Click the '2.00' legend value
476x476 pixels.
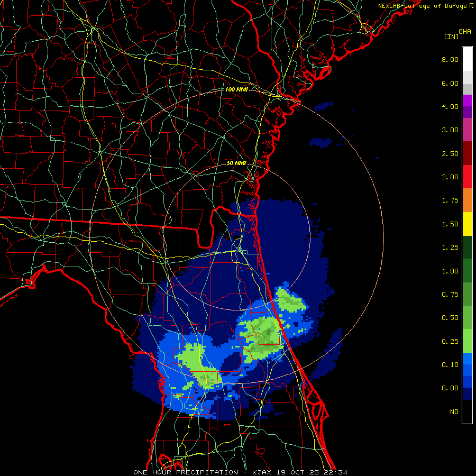coord(450,177)
